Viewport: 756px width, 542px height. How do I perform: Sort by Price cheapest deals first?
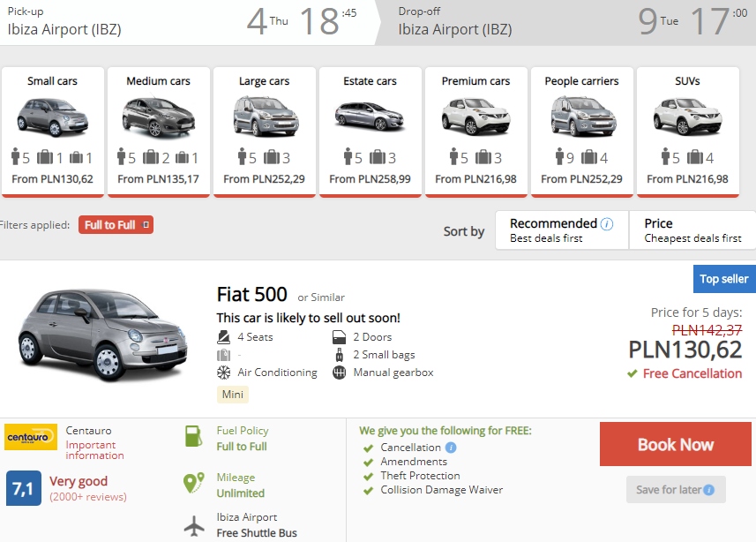pyautogui.click(x=692, y=230)
